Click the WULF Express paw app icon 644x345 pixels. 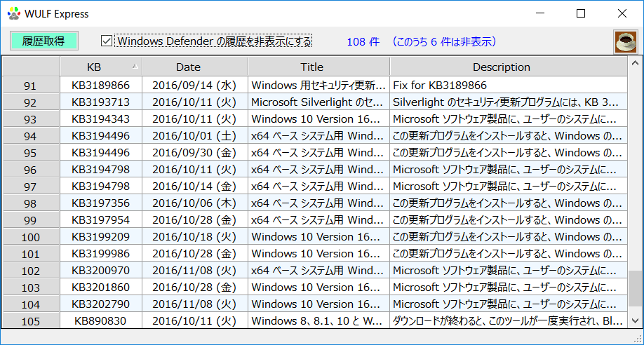pos(14,14)
